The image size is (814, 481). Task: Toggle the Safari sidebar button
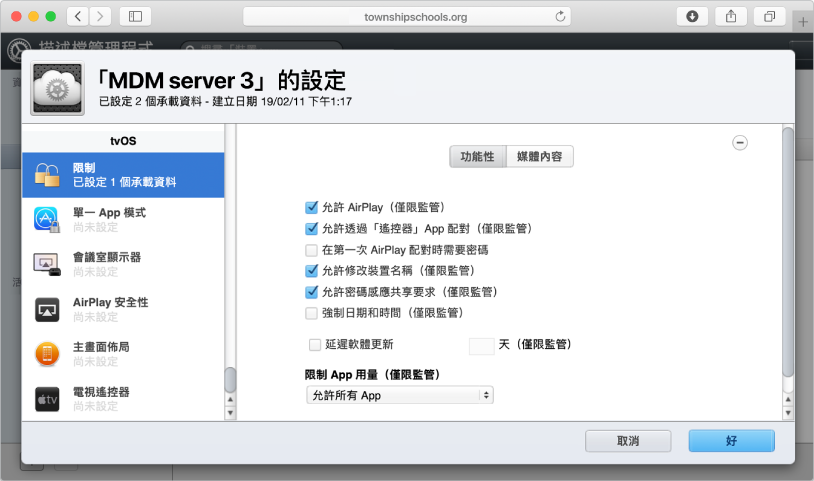pos(135,17)
